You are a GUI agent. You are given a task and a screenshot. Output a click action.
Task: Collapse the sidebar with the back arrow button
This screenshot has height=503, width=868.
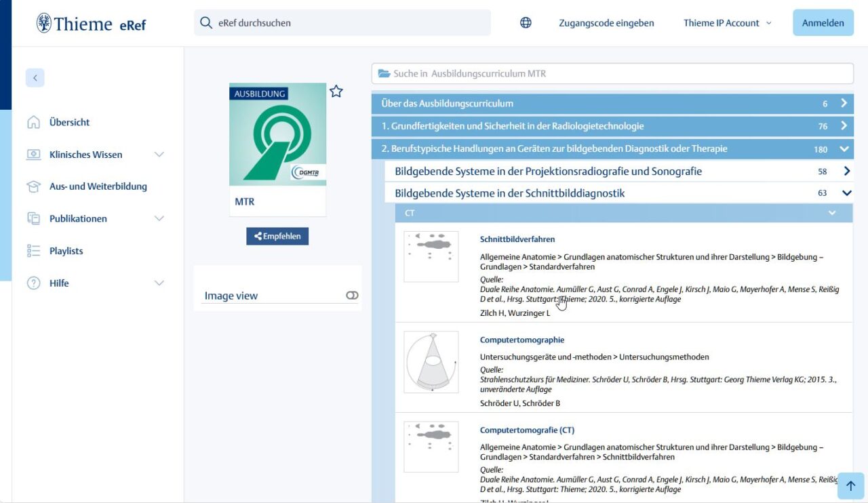click(x=35, y=77)
